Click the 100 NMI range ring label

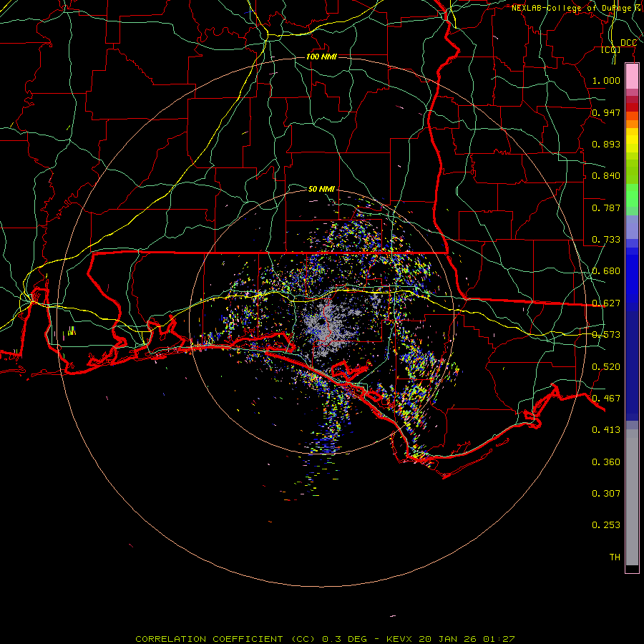click(321, 57)
